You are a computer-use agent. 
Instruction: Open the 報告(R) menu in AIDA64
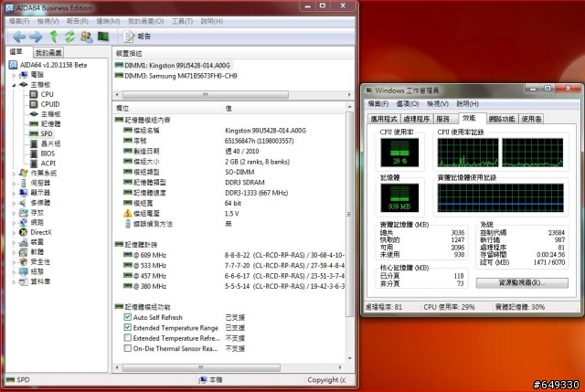(78, 21)
